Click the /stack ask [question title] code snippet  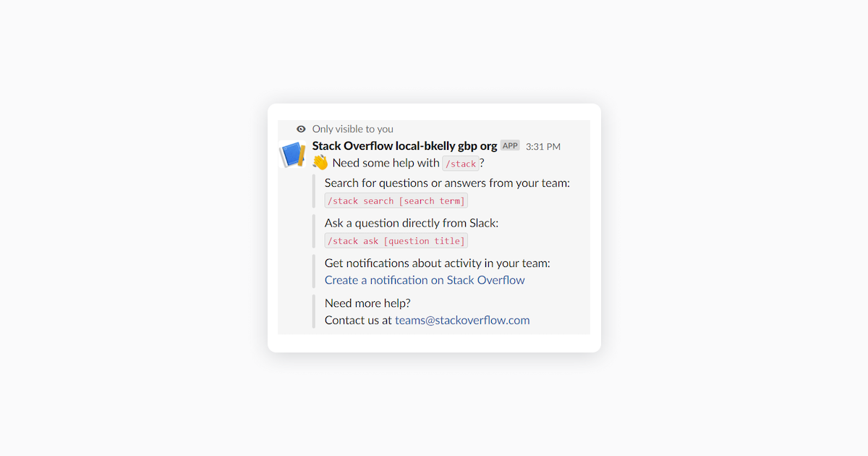396,241
